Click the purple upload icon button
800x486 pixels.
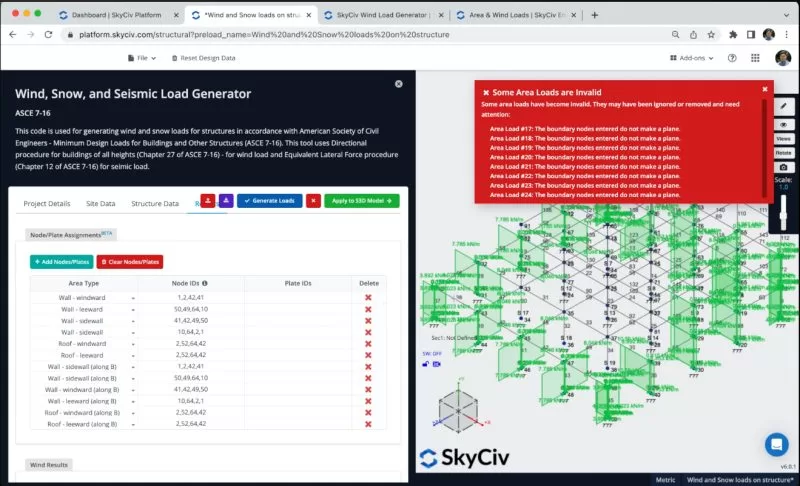(226, 201)
